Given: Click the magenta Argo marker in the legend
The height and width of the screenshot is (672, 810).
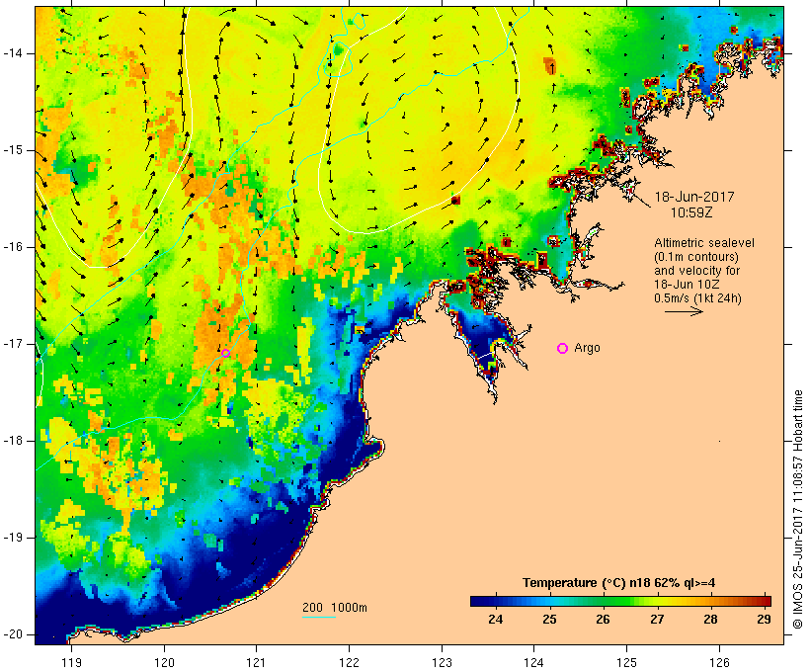Looking at the screenshot, I should [x=563, y=349].
